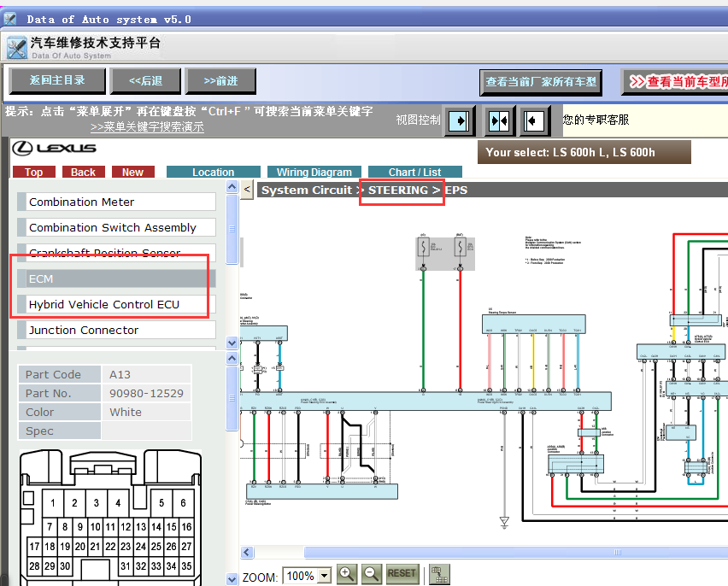Screen dimensions: 728x586
Task: Click STEERING in the breadcrumb path
Action: point(398,190)
